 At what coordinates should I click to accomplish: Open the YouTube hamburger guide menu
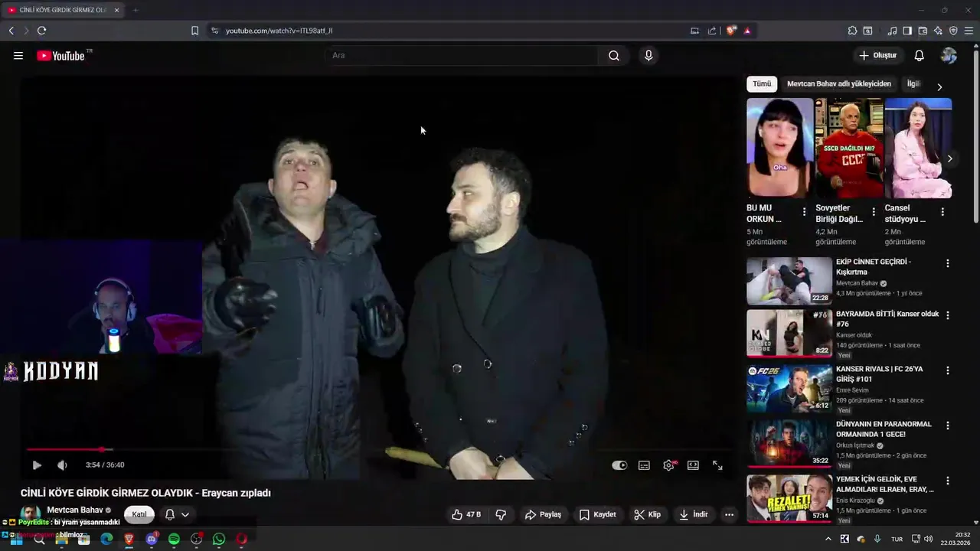pos(18,56)
